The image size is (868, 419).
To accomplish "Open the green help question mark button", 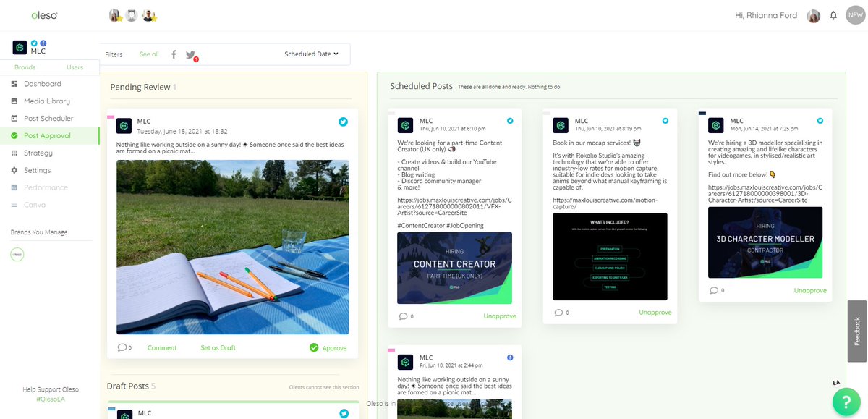I will [846, 402].
